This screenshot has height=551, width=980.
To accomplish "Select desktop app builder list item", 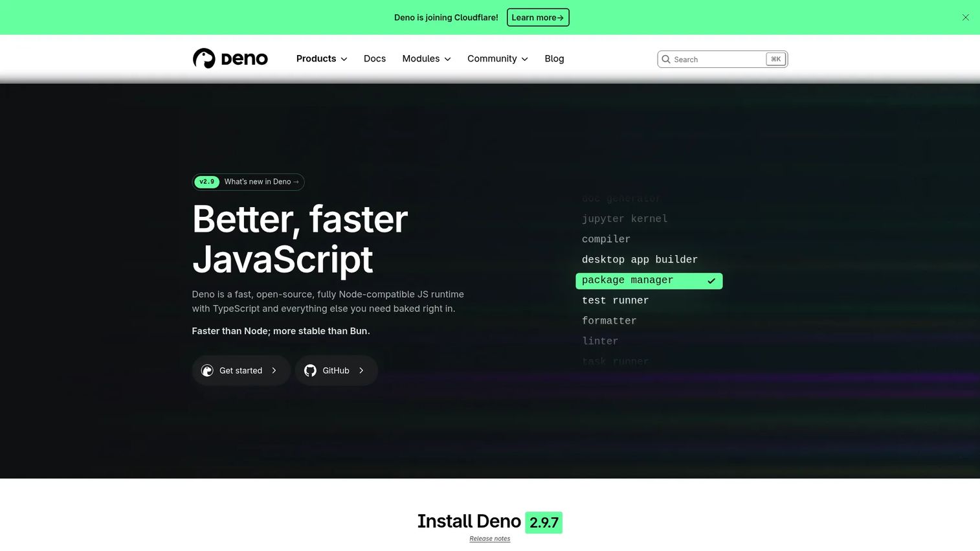I will click(640, 260).
